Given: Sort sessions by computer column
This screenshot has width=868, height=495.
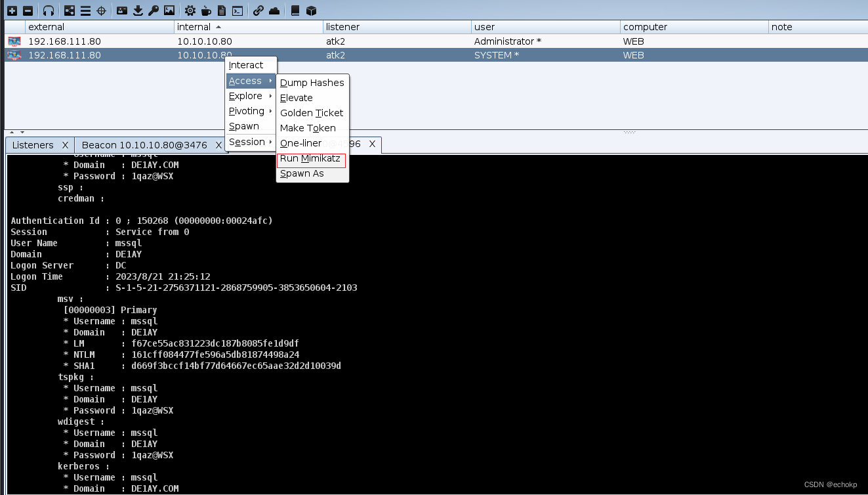Looking at the screenshot, I should pyautogui.click(x=694, y=27).
